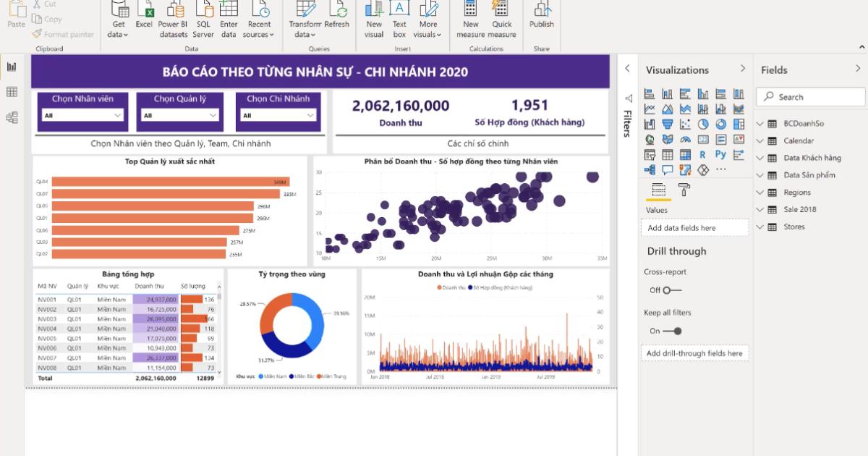868x456 pixels.
Task: Select the pie chart visualization icon
Action: pos(702,124)
